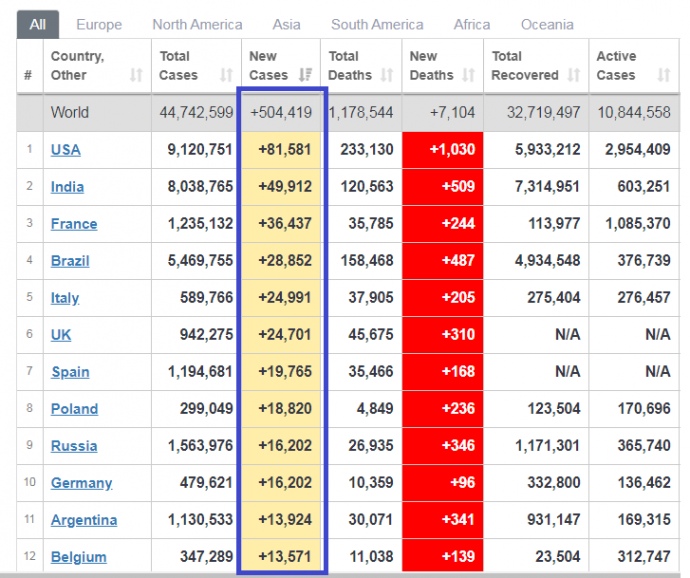The height and width of the screenshot is (578, 690).
Task: Open the USA country link
Action: (x=66, y=150)
